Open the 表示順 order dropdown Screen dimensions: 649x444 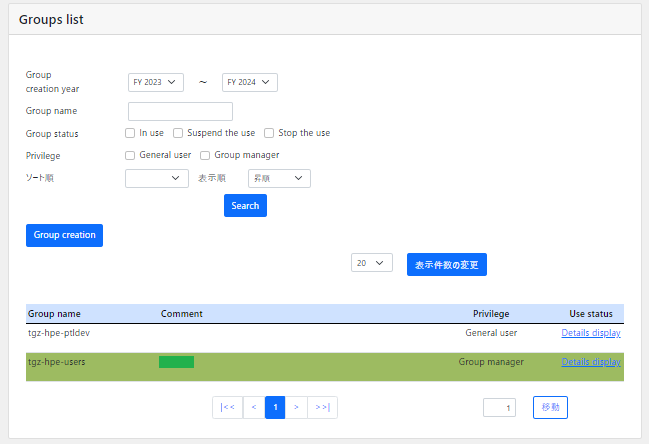coord(279,178)
